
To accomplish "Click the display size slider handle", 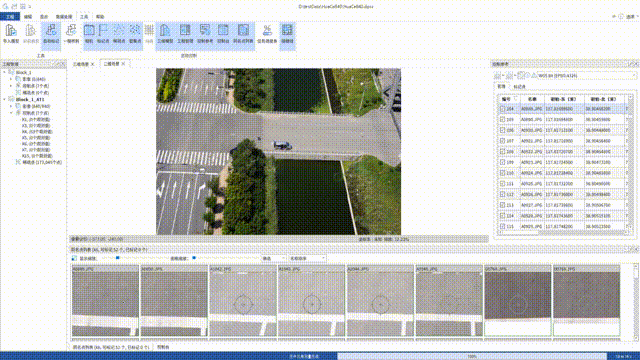I will pos(118,258).
